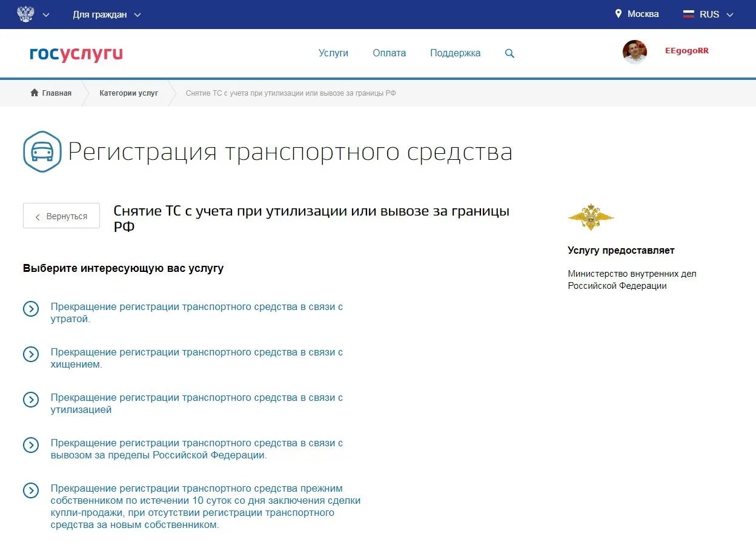The image size is (756, 548).
Task: Click heading 'Регистрация транспортного средства'
Action: 290,152
